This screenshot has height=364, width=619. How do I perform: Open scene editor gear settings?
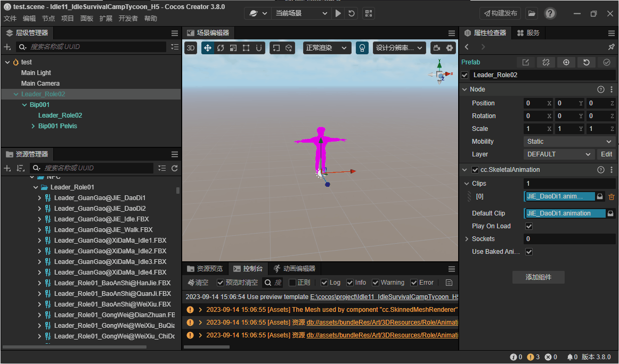(450, 48)
